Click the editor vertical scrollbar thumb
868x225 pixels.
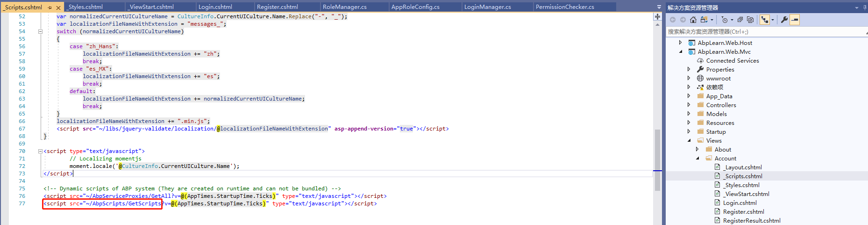tap(657, 159)
